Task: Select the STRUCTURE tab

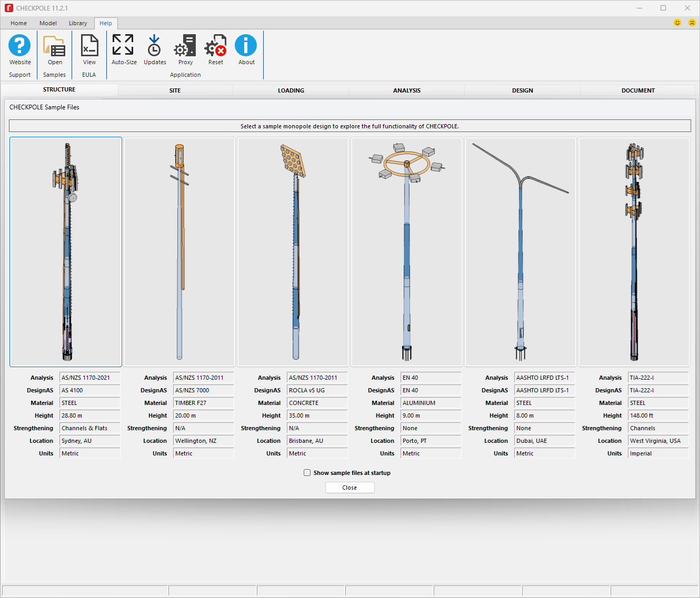Action: pyautogui.click(x=59, y=89)
